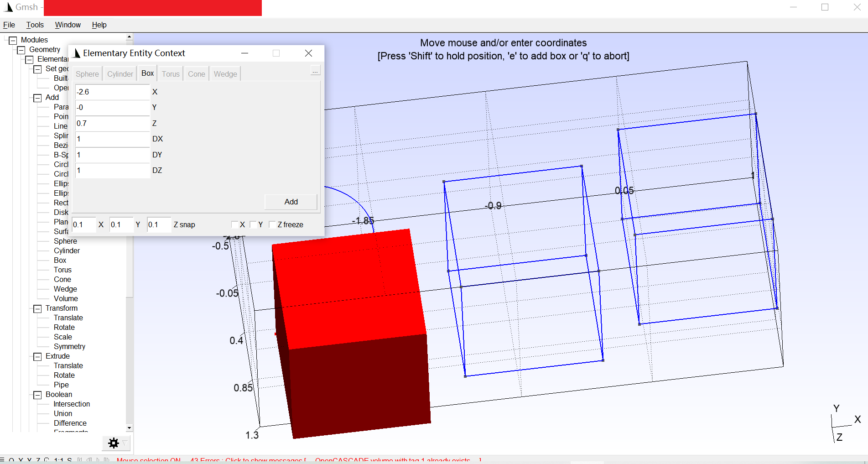The image size is (868, 464).
Task: Select Scale under Transform
Action: [x=63, y=337]
